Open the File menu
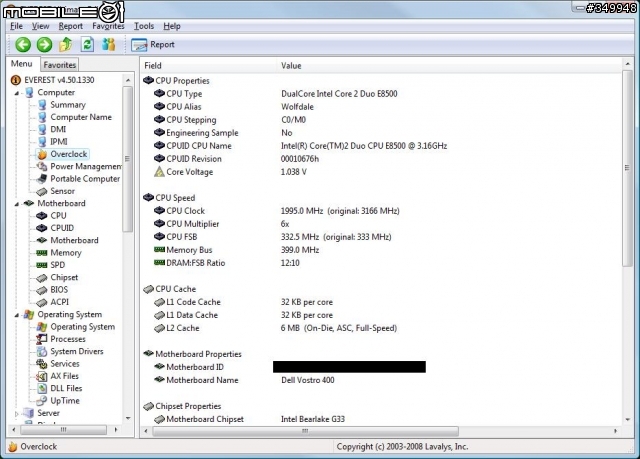Viewport: 640px width, 459px height. click(x=16, y=26)
